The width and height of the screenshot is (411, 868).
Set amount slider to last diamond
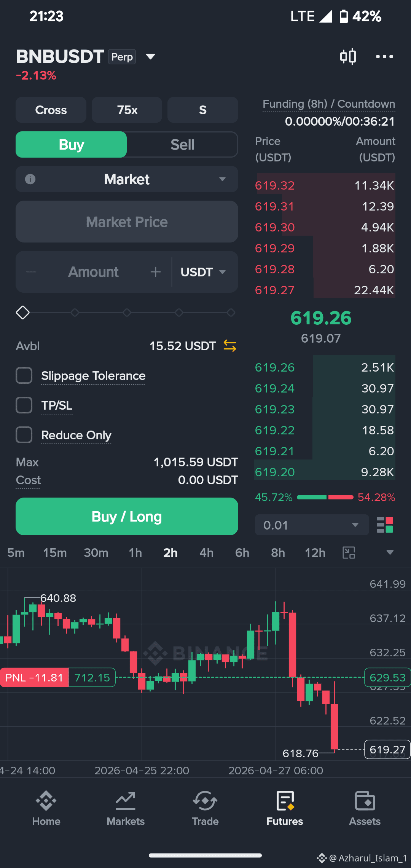point(231,313)
